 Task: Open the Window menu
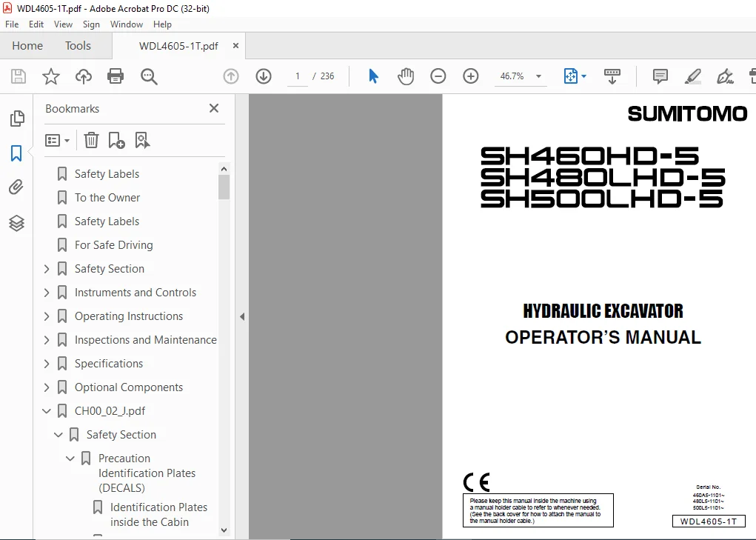127,24
